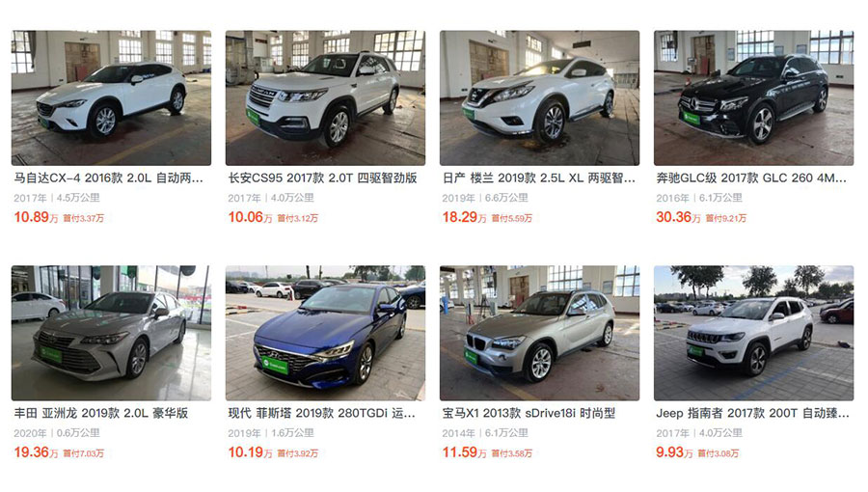The width and height of the screenshot is (868, 492).
Task: Open the blue Hyundai 菲斯塔 car photo
Action: click(x=326, y=333)
